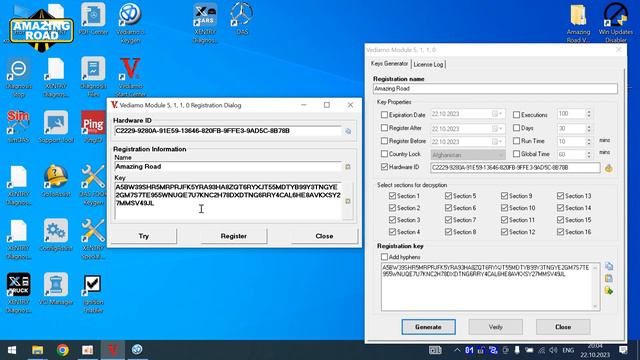640x360 pixels.
Task: Uncheck the Section 16 checkbox
Action: 560,232
